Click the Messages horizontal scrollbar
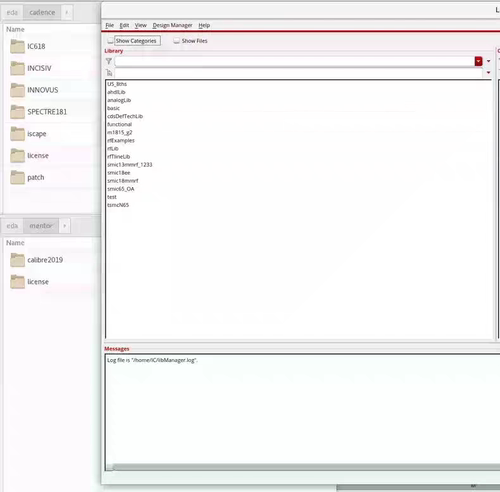500x492 pixels. [303, 467]
